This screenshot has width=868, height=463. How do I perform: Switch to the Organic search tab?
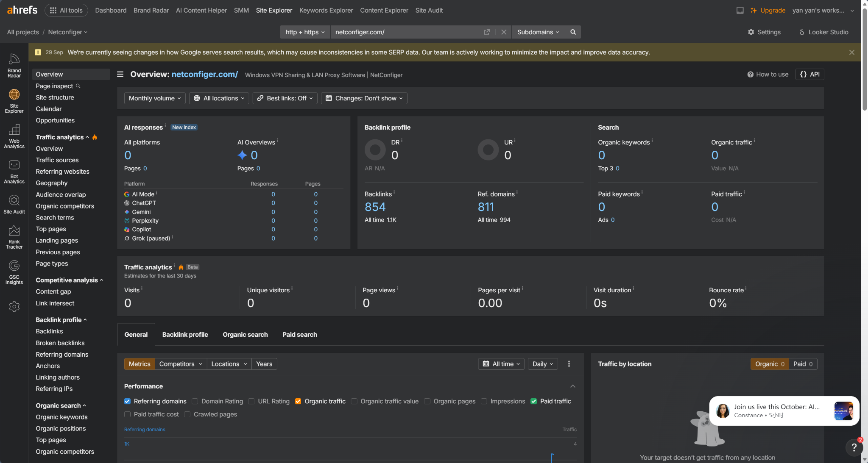(x=245, y=334)
